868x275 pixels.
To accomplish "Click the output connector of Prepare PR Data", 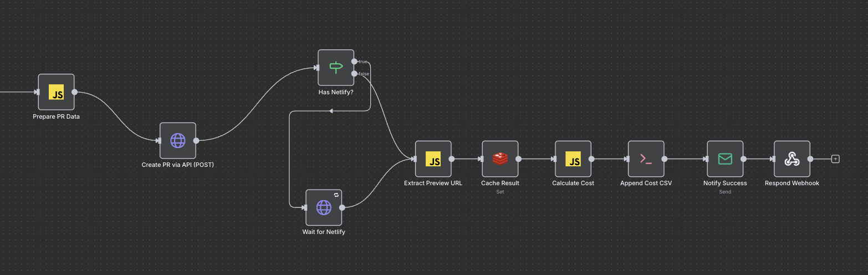I will (x=74, y=92).
